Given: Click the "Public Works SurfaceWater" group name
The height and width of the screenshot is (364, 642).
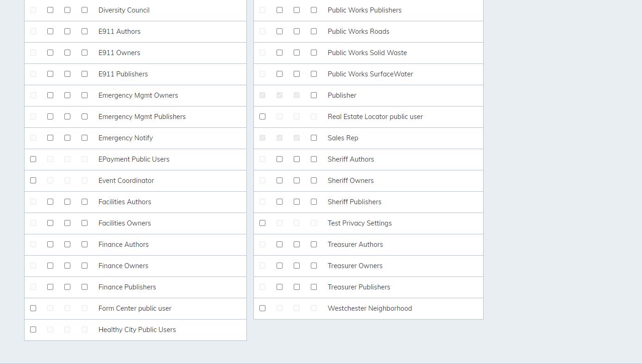Looking at the screenshot, I should point(370,74).
